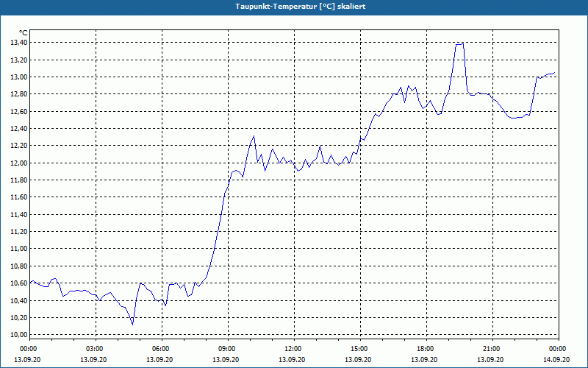Click the 15:00 time axis label
The width and height of the screenshot is (588, 368).
tap(360, 349)
